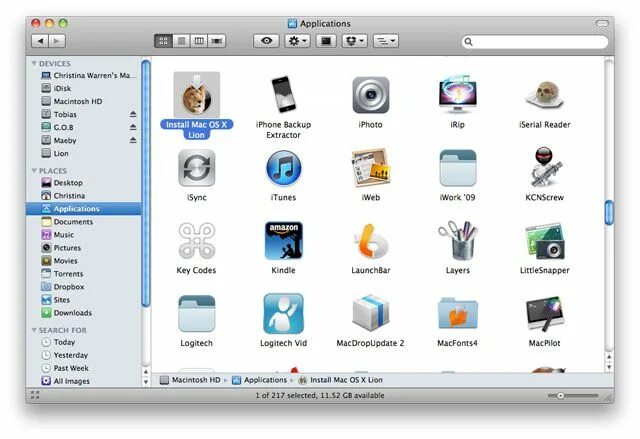Collapse the DEVICES sidebar section
640x439 pixels.
tap(34, 64)
